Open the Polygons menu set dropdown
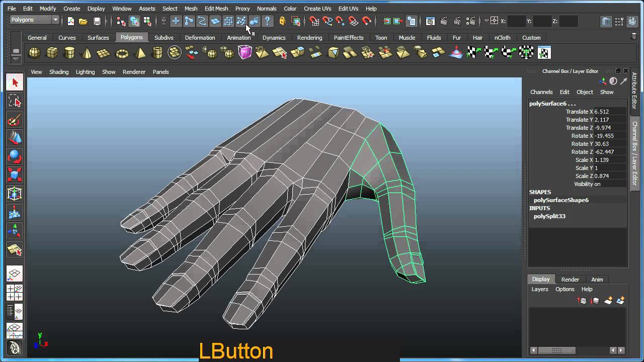The width and height of the screenshot is (644, 362). pos(34,20)
